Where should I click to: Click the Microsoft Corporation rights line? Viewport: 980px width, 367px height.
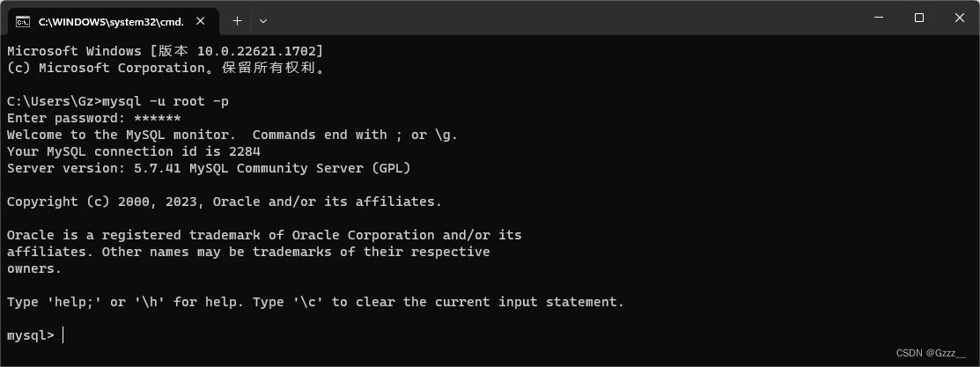tap(166, 68)
